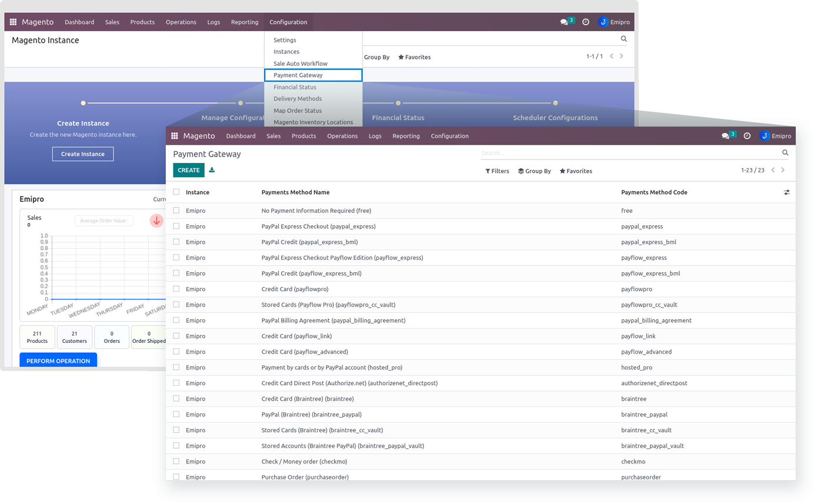The height and width of the screenshot is (504, 814).
Task: Click the first step dot on onboarding progress line
Action: pyautogui.click(x=83, y=103)
